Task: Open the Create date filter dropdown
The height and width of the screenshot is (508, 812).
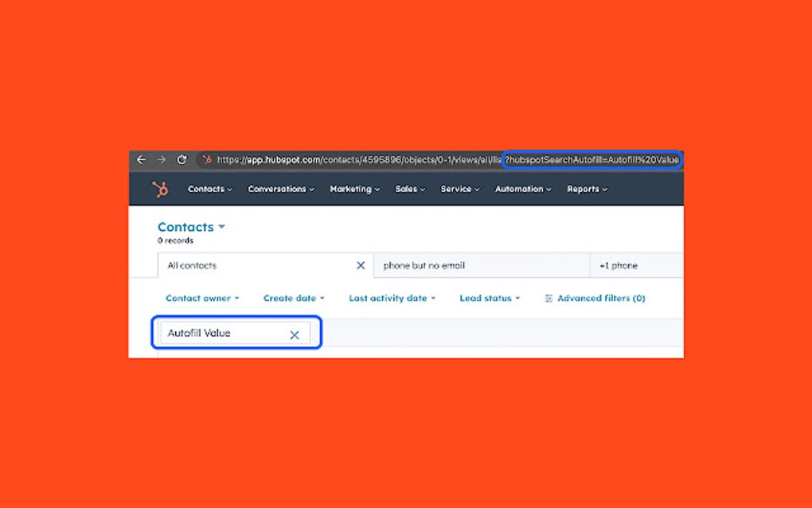Action: click(293, 298)
